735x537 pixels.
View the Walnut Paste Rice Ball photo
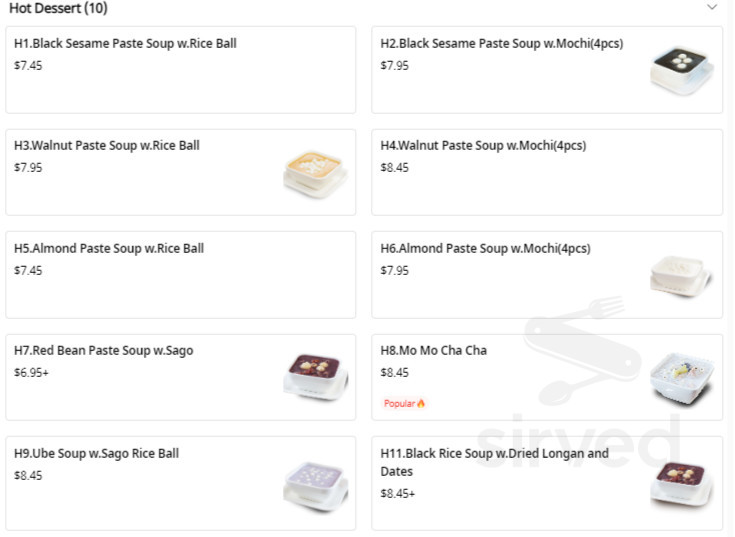coord(315,172)
